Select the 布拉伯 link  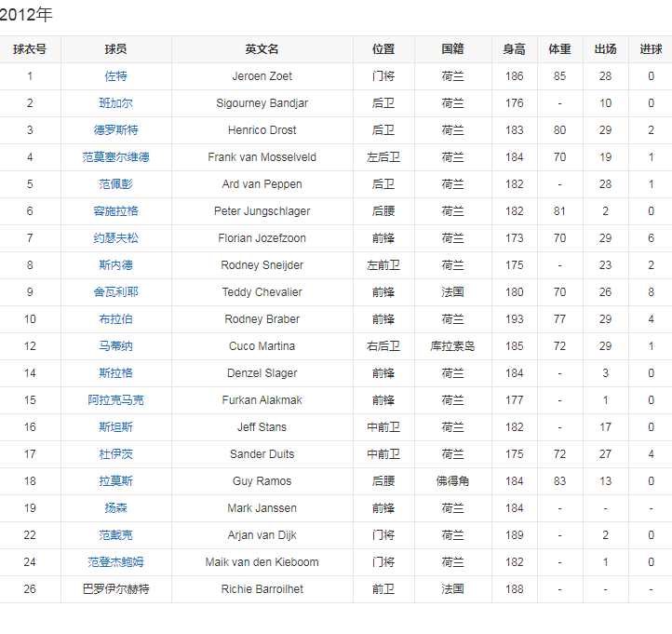[x=116, y=319]
